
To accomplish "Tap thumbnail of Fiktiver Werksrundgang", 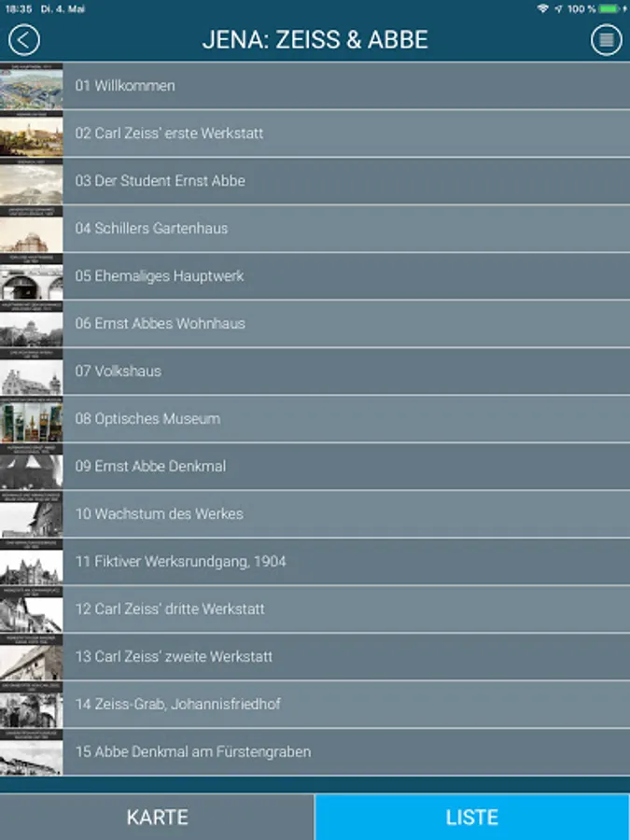I will 31,562.
